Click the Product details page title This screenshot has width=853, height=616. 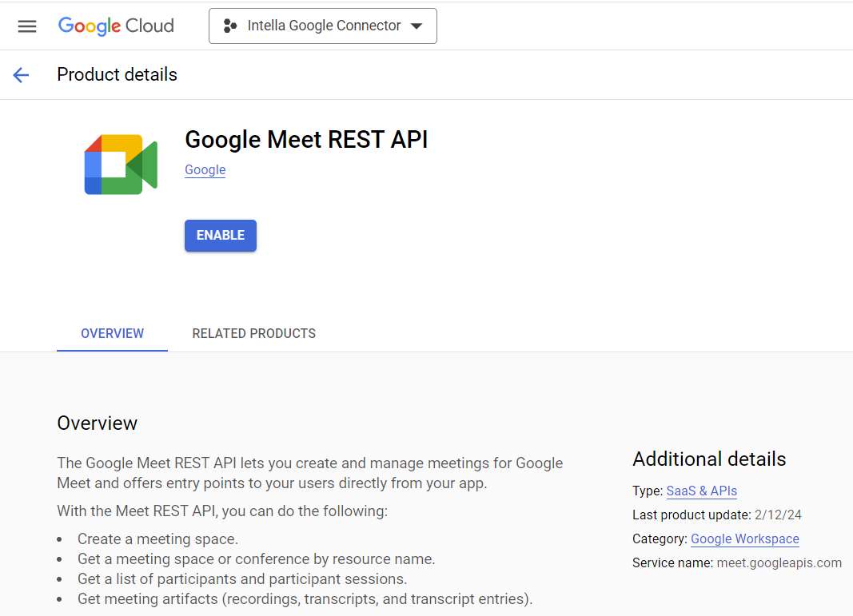click(x=117, y=74)
